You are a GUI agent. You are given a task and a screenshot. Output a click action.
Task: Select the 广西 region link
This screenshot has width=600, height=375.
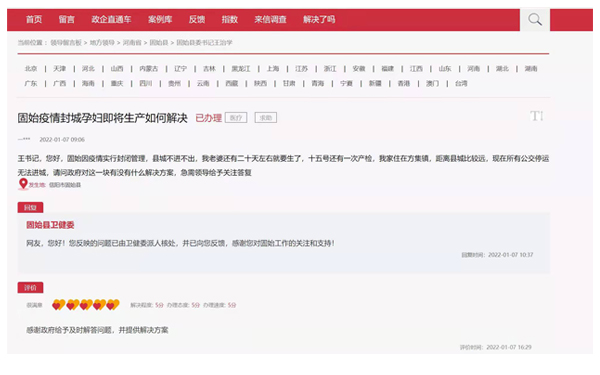[60, 83]
